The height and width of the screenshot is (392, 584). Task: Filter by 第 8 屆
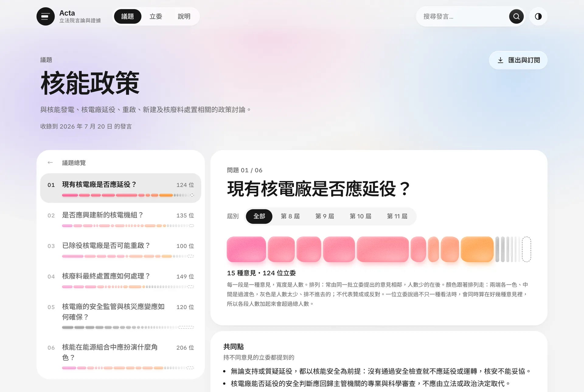point(290,216)
